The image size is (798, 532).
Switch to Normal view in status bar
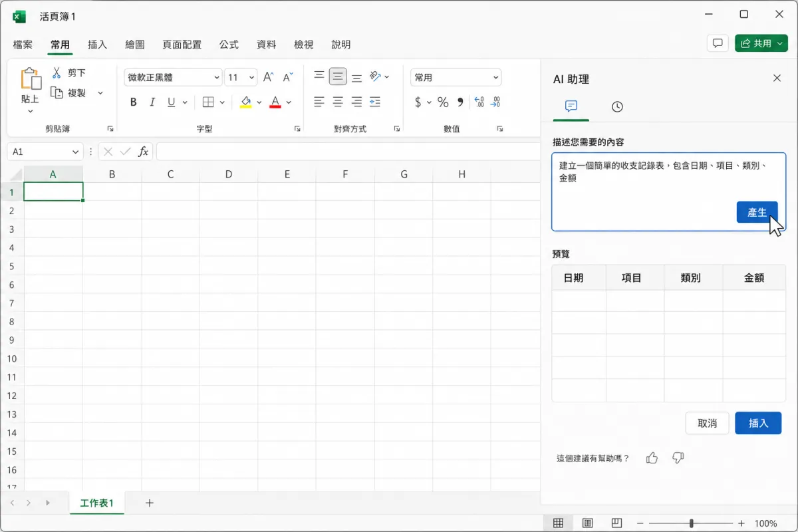click(x=559, y=523)
